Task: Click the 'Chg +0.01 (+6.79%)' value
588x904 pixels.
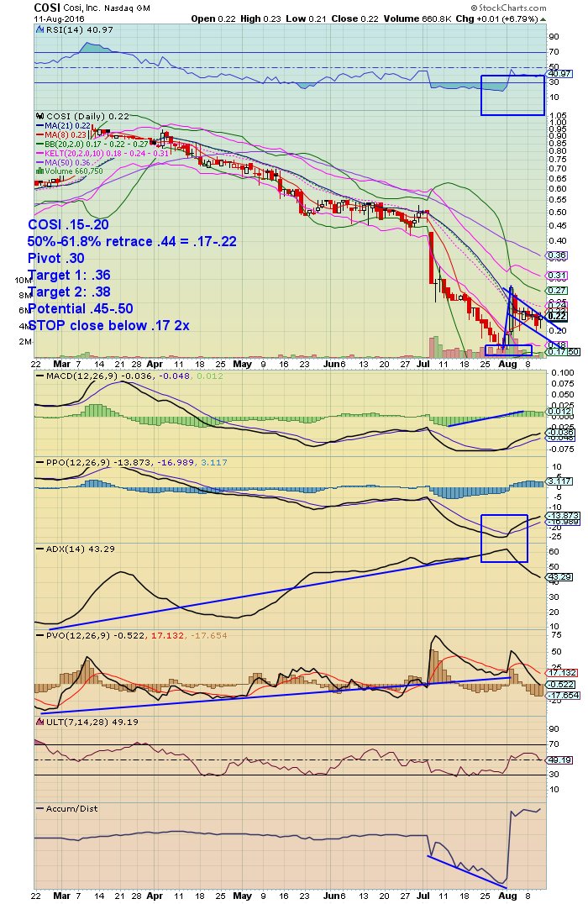Action: coord(497,18)
